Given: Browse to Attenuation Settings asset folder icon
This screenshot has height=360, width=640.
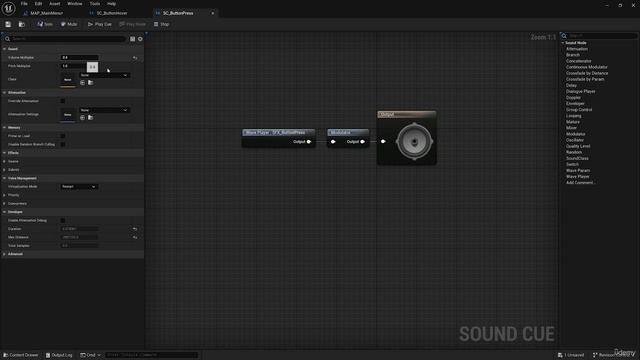Looking at the screenshot, I should pos(91,118).
